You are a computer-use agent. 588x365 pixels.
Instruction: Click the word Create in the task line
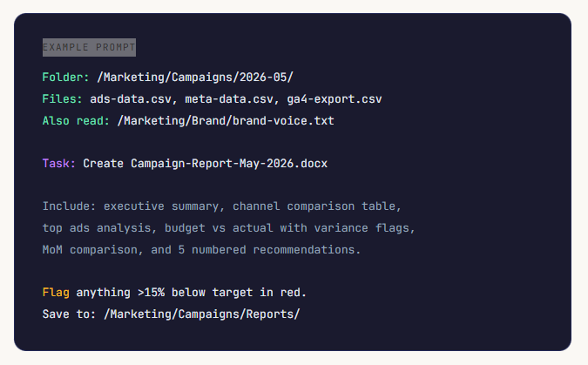[x=103, y=164]
